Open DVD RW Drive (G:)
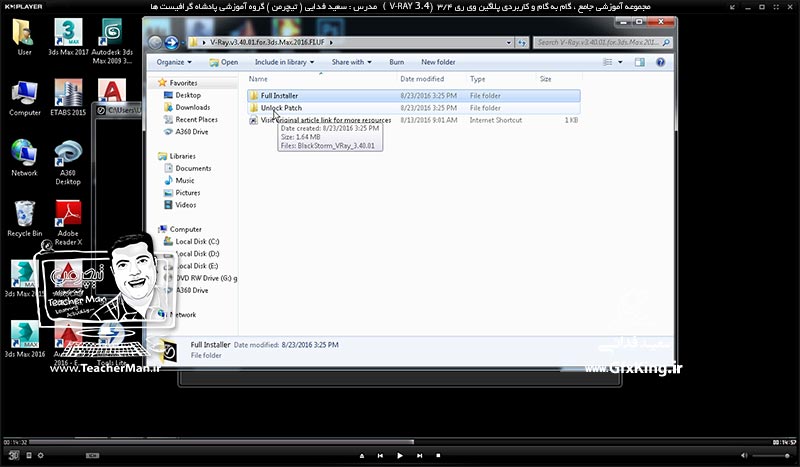This screenshot has height=467, width=800. [201, 278]
